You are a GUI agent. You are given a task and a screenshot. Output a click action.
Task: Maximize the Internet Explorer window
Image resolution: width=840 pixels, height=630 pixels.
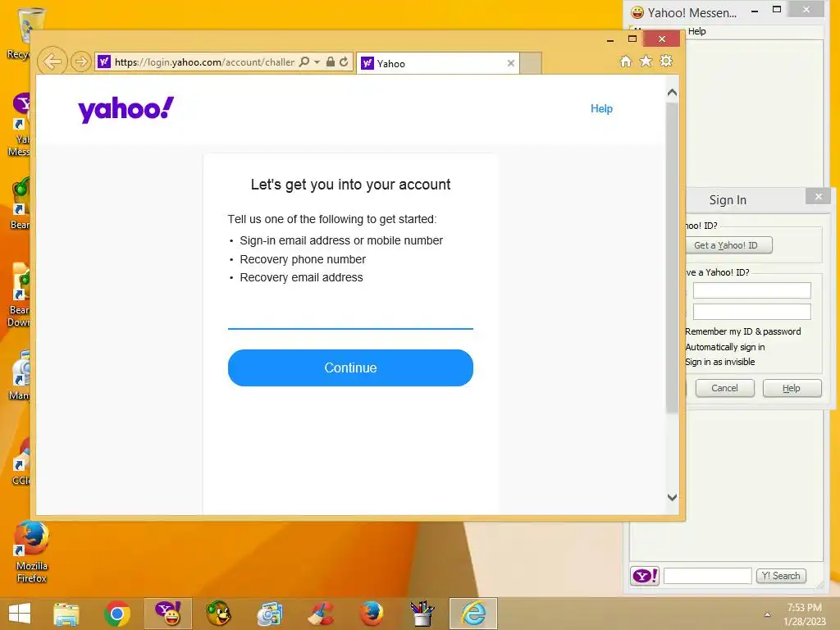click(x=632, y=39)
